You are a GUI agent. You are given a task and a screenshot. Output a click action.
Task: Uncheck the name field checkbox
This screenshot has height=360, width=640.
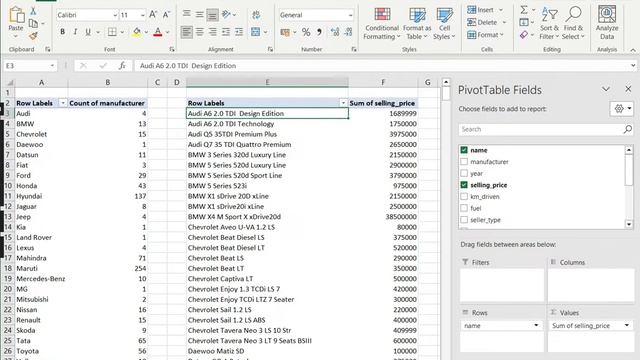point(464,150)
